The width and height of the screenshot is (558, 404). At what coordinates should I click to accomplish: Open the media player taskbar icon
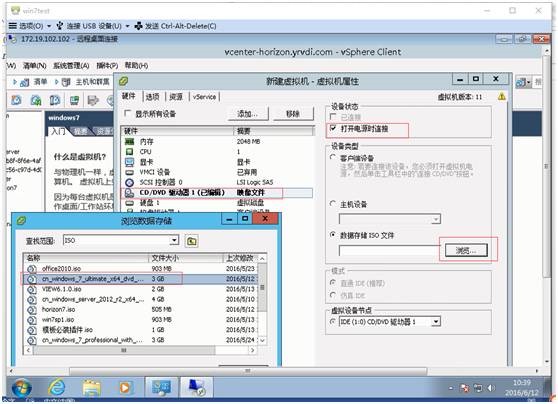point(125,387)
